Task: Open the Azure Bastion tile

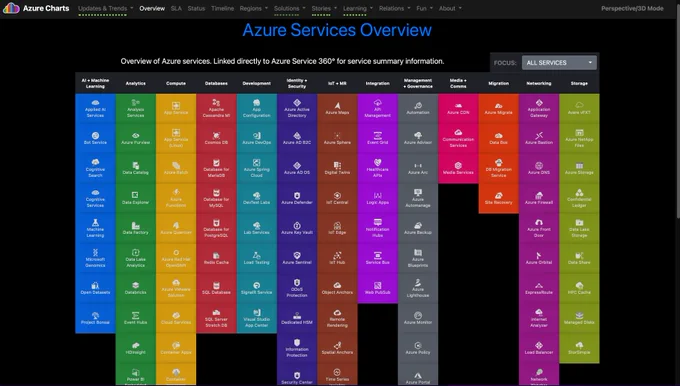Action: (539, 138)
